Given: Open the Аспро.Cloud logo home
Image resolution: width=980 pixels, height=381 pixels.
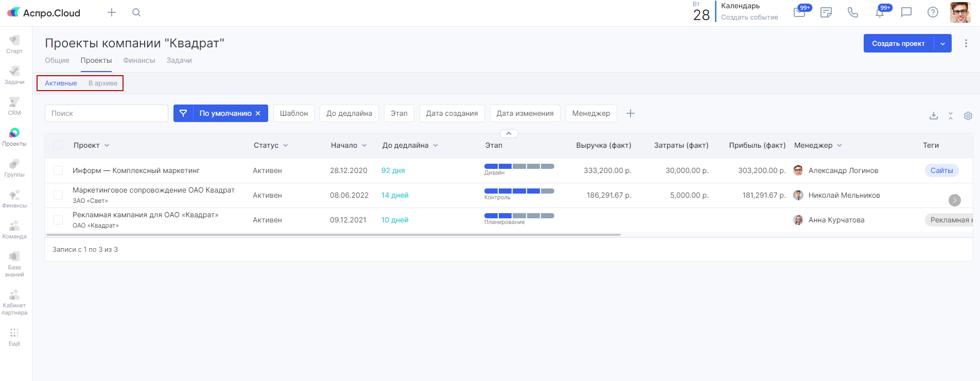Looking at the screenshot, I should [x=44, y=13].
